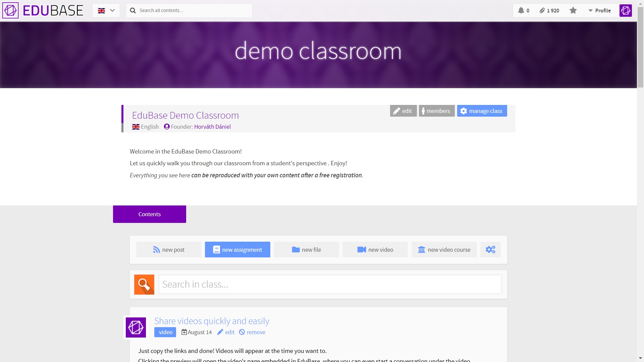The image size is (644, 362).
Task: Open manage class settings
Action: 482,111
